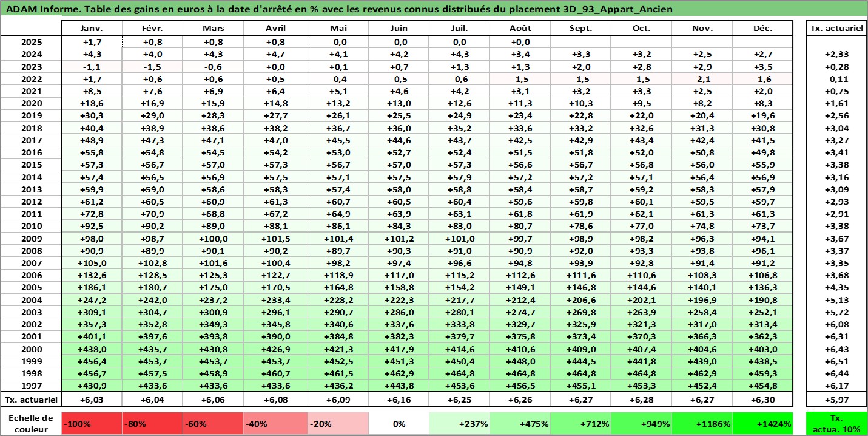
Task: Click the +464,8 cell for July 1998
Action: coord(459,373)
